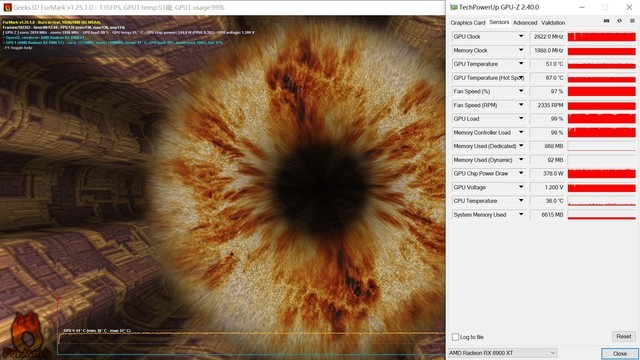Image resolution: width=640 pixels, height=360 pixels.
Task: Click the FurMark app icon in title bar
Action: [x=7, y=7]
